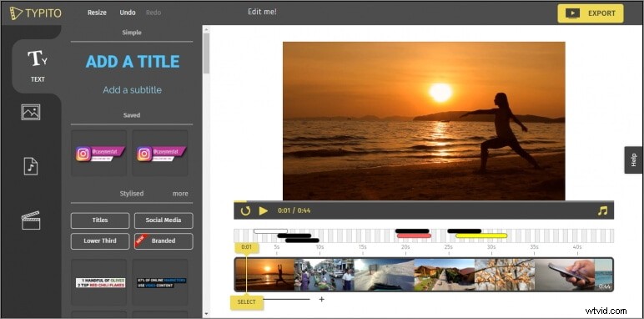The image size is (644, 319).
Task: Click the vertical scrollbar beside panel
Action: pos(206,53)
